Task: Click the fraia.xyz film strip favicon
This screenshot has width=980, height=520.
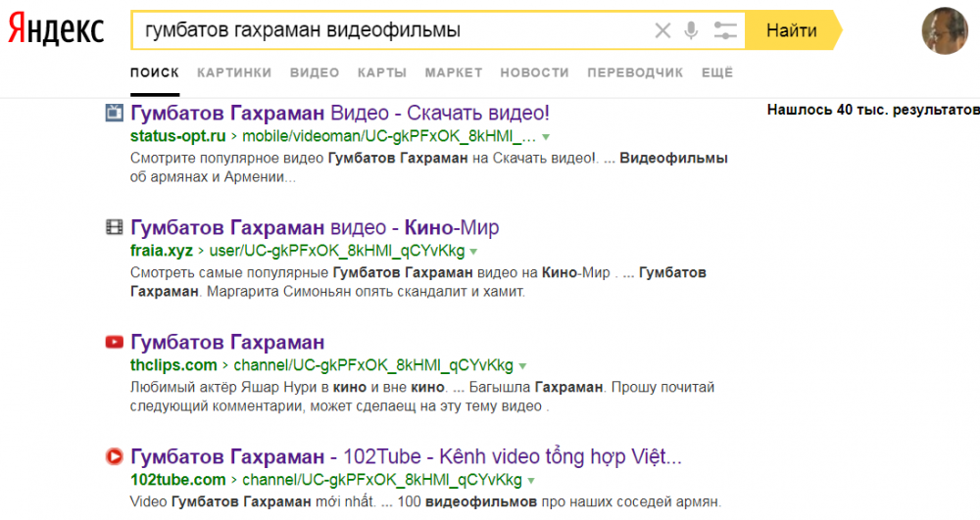Action: coord(115,227)
